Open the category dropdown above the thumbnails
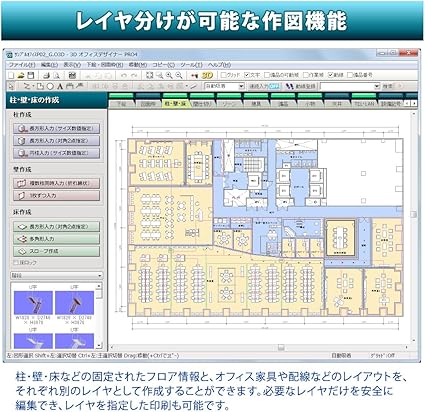 pos(100,276)
